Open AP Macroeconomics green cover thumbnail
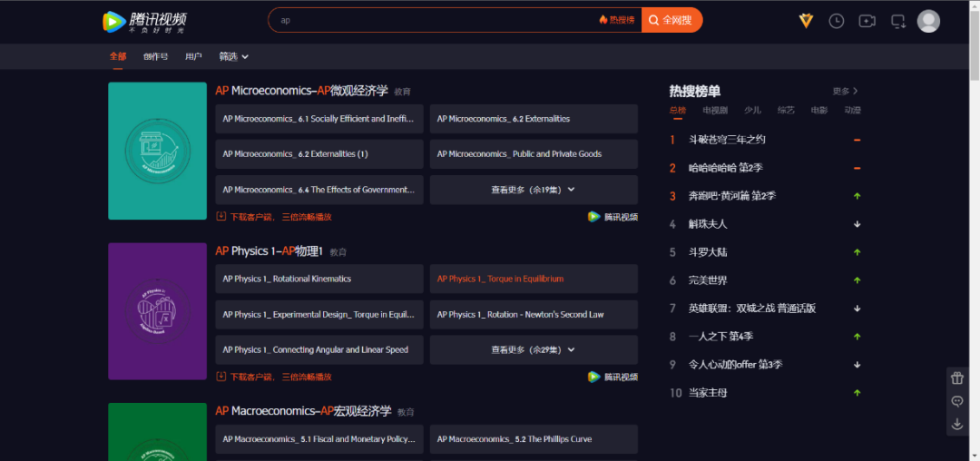Image resolution: width=980 pixels, height=461 pixels. (158, 432)
